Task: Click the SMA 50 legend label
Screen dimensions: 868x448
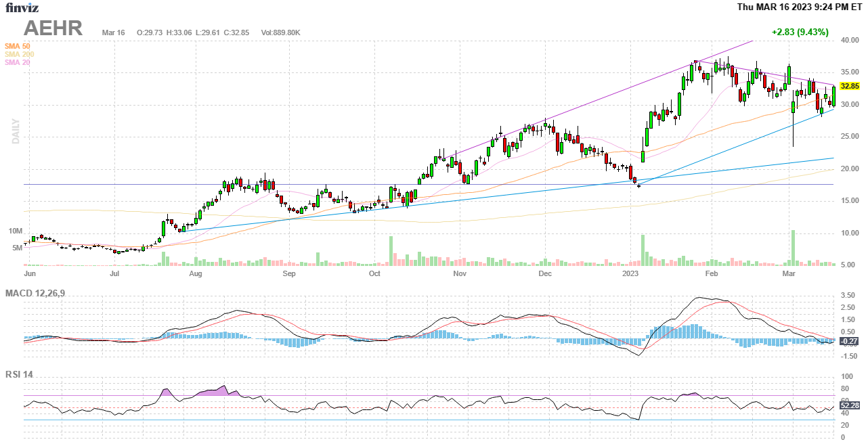Action: [18, 46]
